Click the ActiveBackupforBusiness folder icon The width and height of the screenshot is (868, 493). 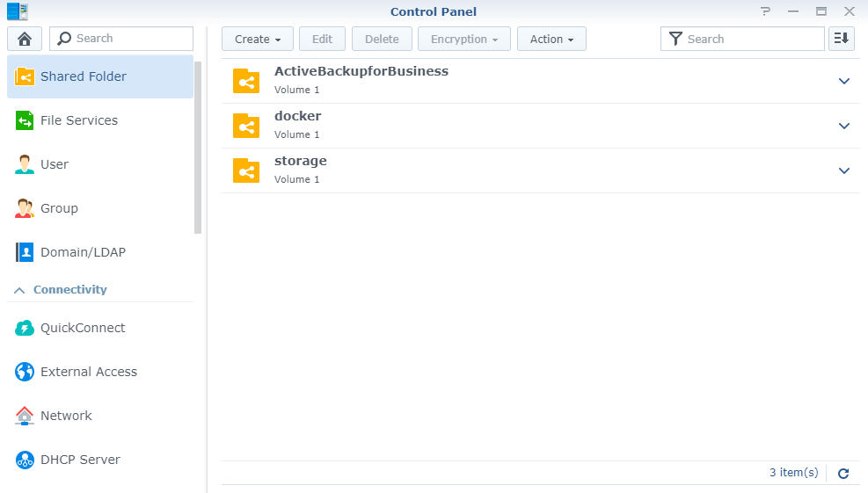click(x=246, y=81)
